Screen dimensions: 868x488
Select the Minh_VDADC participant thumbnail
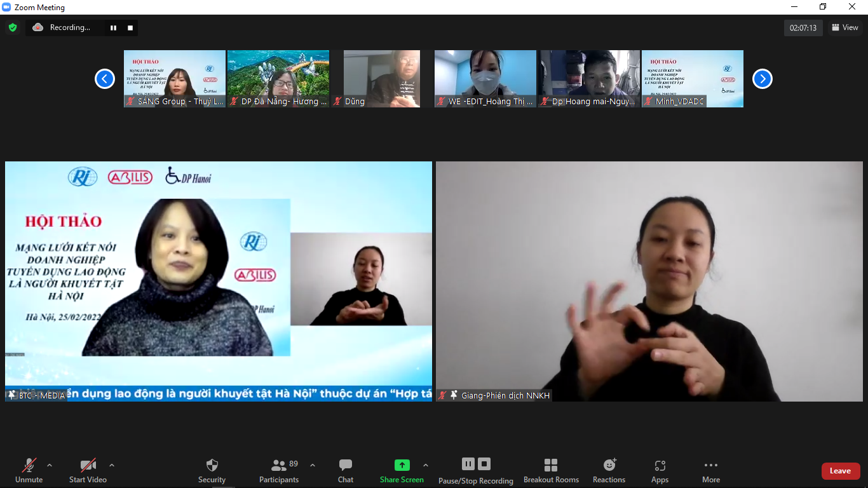(693, 79)
